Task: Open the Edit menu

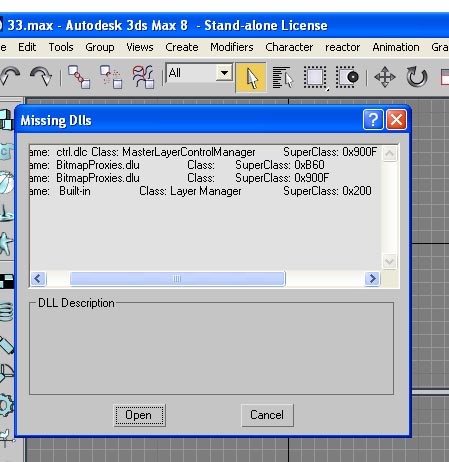Action: [27, 47]
